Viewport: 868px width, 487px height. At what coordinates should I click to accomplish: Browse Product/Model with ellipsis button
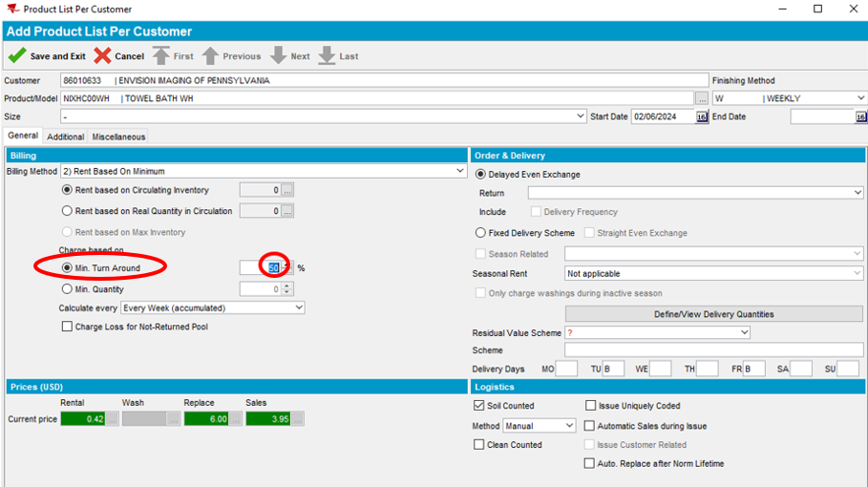click(702, 98)
